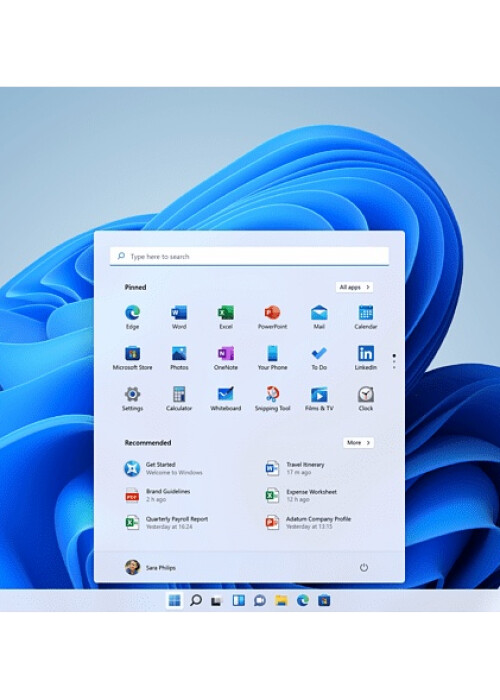Launch the Photos app
The image size is (500, 700).
pos(179,358)
